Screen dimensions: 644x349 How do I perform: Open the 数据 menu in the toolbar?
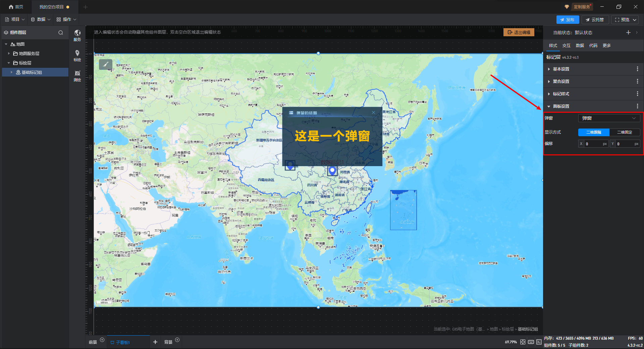click(x=41, y=19)
